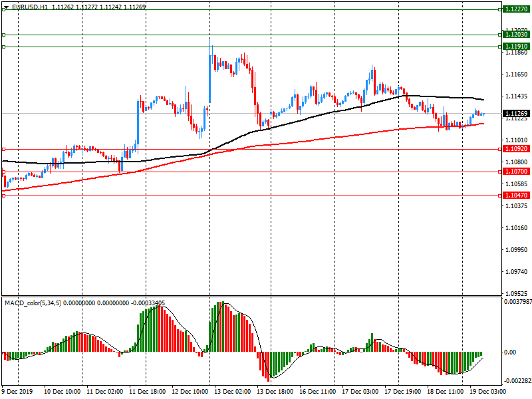Click the 1.10800 price scale value

click(517, 162)
